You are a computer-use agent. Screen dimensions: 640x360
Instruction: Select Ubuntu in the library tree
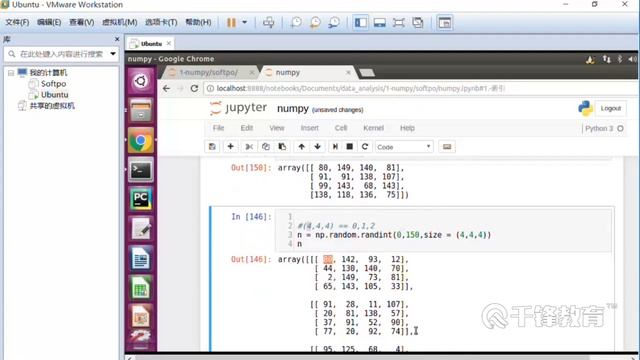tap(55, 95)
